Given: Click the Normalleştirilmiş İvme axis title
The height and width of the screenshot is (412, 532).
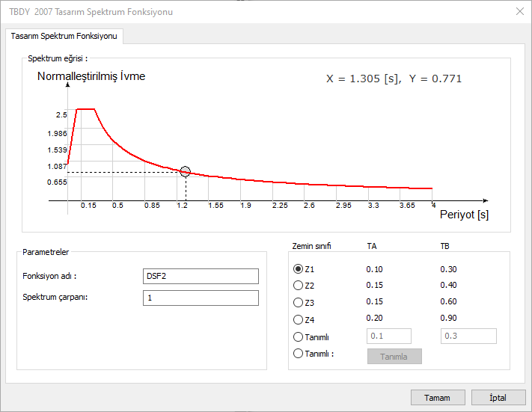Looking at the screenshot, I should (91, 76).
